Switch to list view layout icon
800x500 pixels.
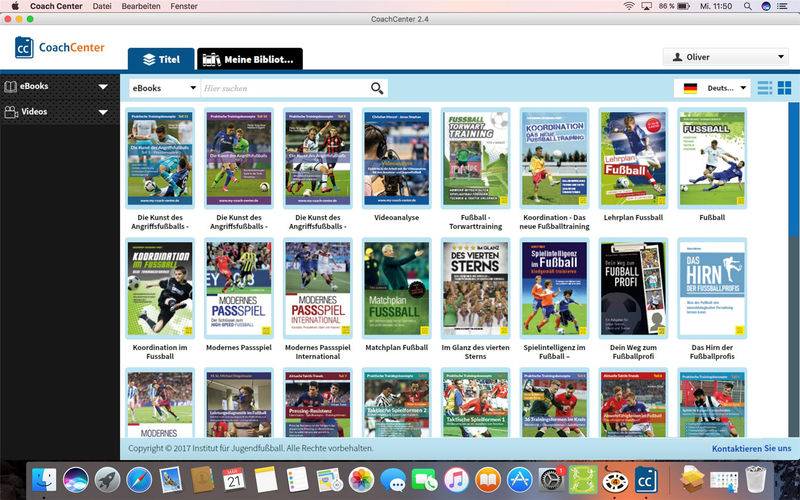764,88
